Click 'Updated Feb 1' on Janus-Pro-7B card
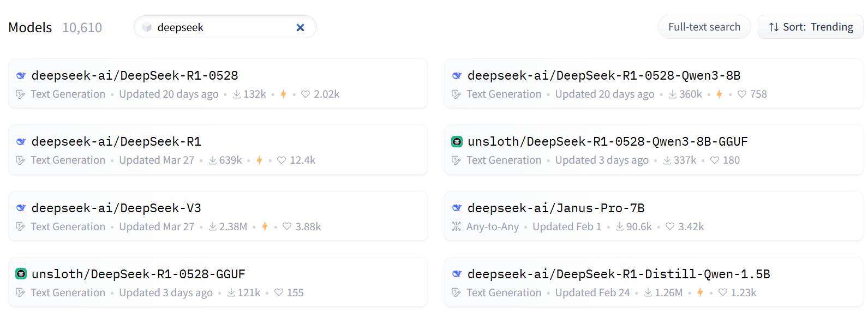Screen dimensions: 868x311 [567, 226]
